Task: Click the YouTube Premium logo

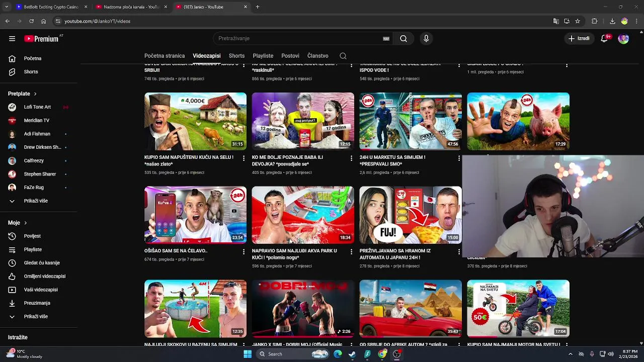Action: (41, 39)
